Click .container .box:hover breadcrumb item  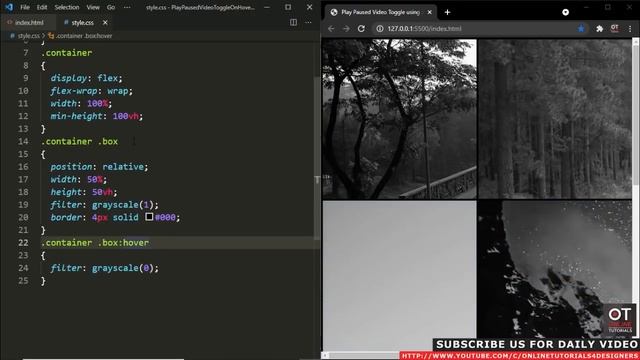pyautogui.click(x=84, y=36)
